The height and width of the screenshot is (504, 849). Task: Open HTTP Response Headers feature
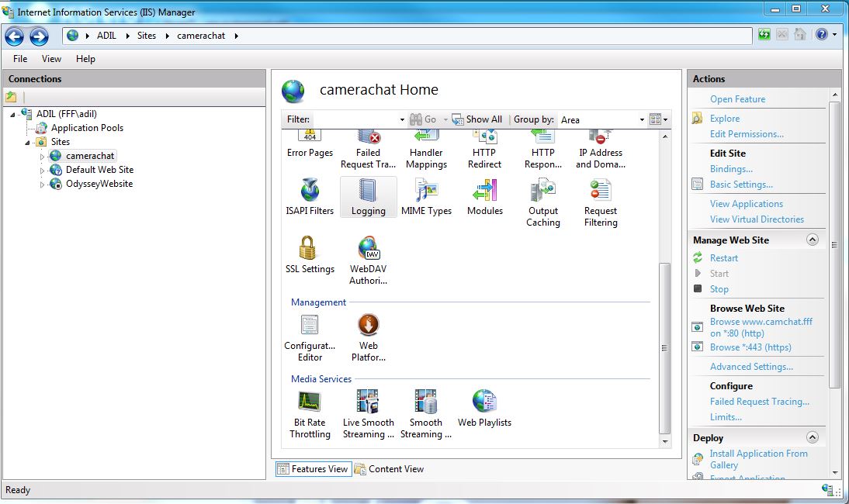pyautogui.click(x=542, y=150)
